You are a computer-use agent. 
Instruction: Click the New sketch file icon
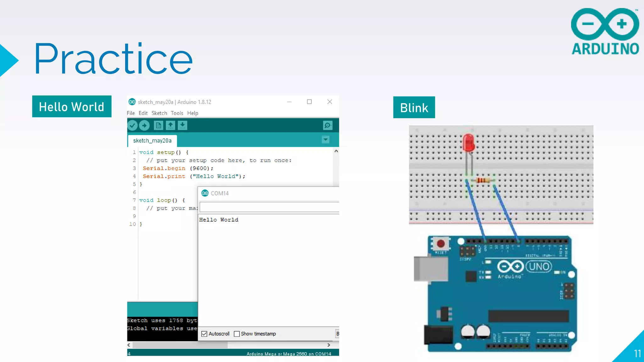click(x=158, y=125)
